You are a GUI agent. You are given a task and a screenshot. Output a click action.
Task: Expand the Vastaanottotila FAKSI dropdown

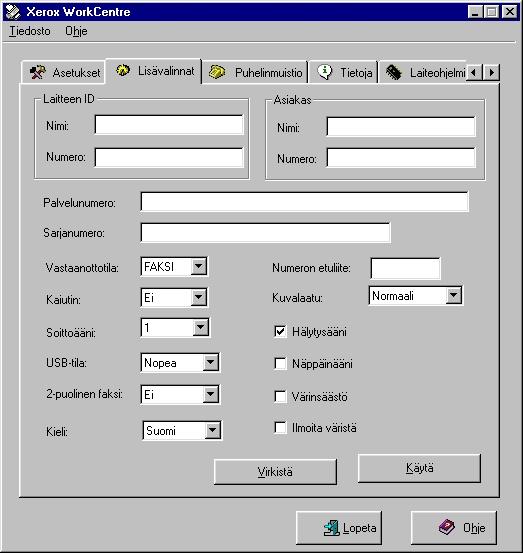pyautogui.click(x=199, y=267)
